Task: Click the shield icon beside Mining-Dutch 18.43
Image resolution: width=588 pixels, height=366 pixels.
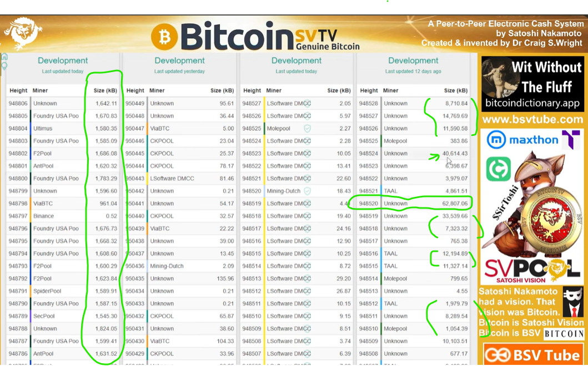Action: tap(307, 191)
